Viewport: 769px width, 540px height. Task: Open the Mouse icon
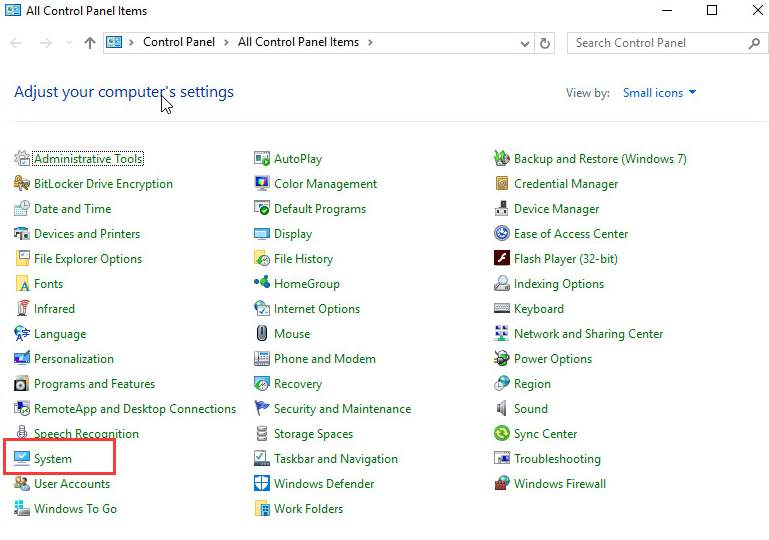tap(262, 334)
